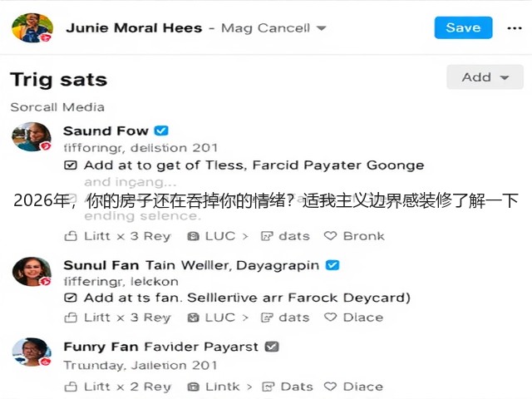This screenshot has height=399, width=532.
Task: Expand the LUC chevron in first post
Action: pos(245,236)
